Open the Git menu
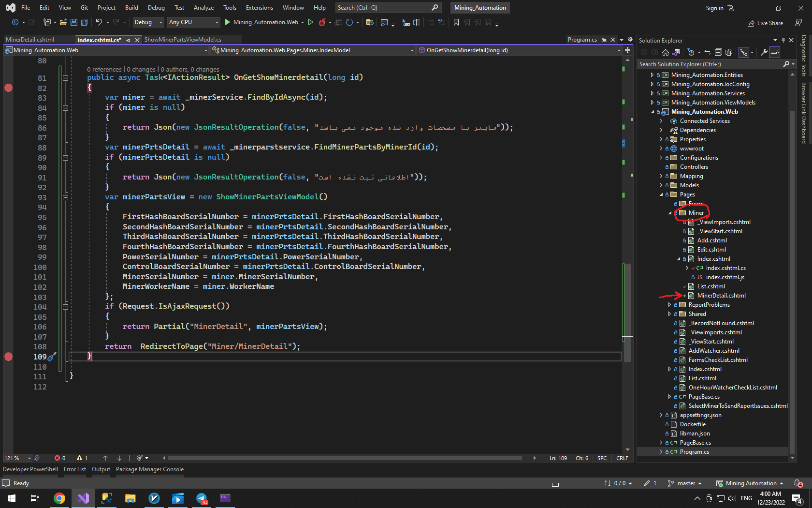The width and height of the screenshot is (812, 508). (85, 7)
